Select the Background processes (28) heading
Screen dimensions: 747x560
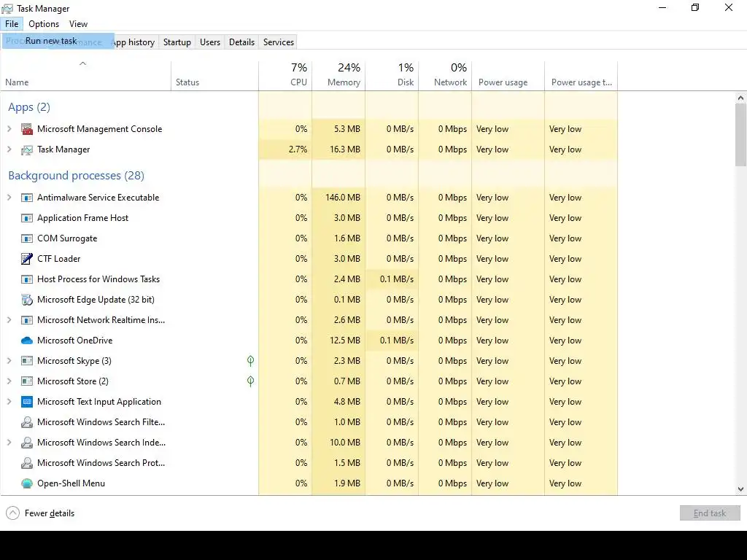[x=76, y=176]
